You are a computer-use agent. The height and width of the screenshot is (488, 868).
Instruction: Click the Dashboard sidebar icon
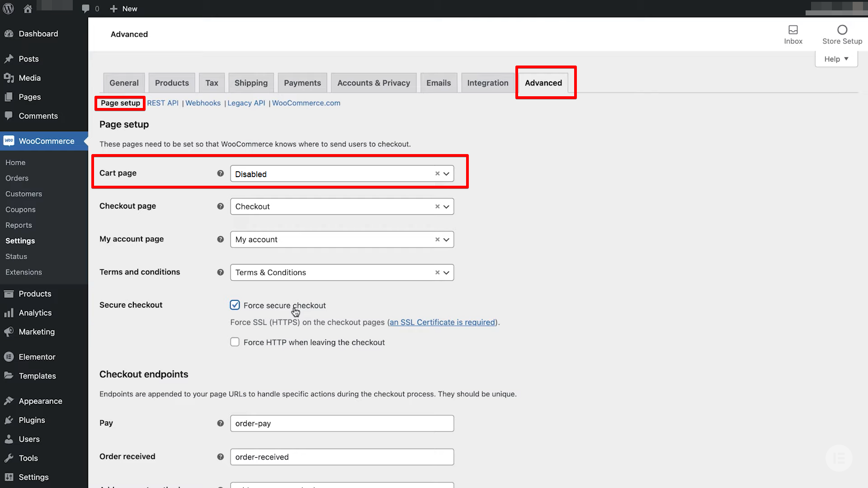click(x=10, y=33)
